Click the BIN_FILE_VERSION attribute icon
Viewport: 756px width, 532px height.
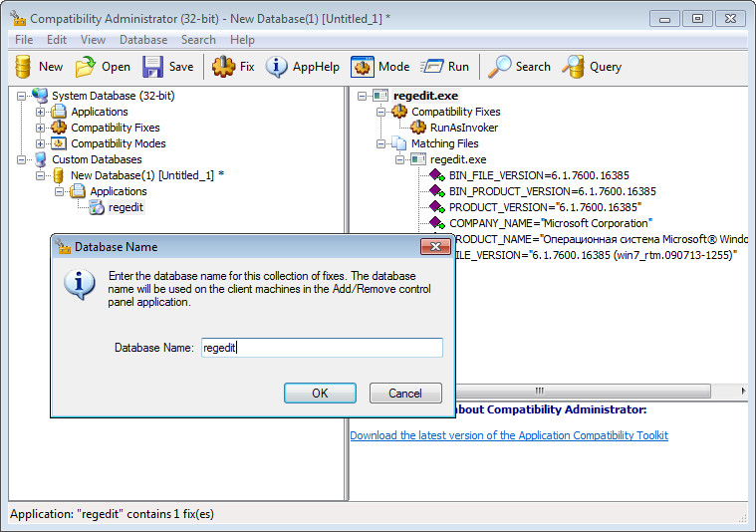(x=437, y=175)
